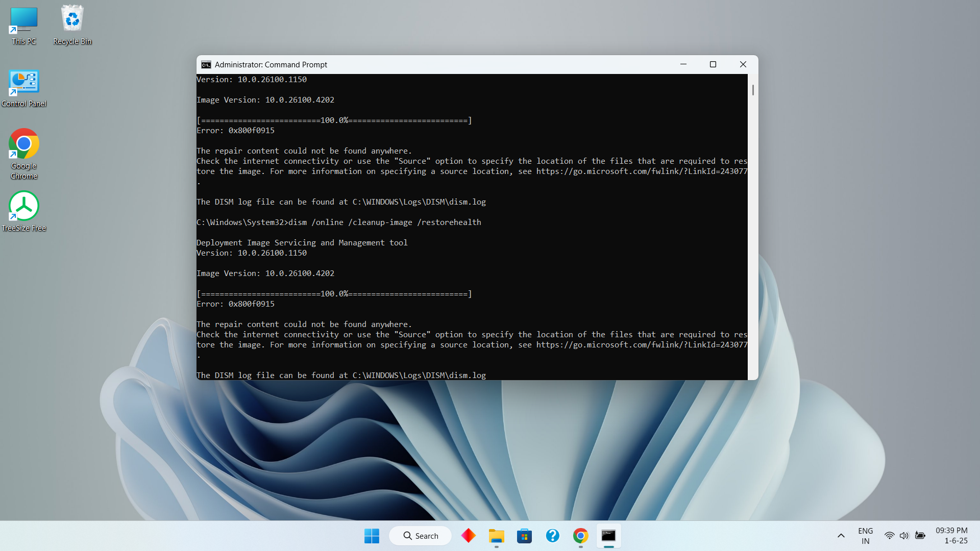Show hidden system tray icons
Image resolution: width=980 pixels, height=551 pixels.
[841, 536]
